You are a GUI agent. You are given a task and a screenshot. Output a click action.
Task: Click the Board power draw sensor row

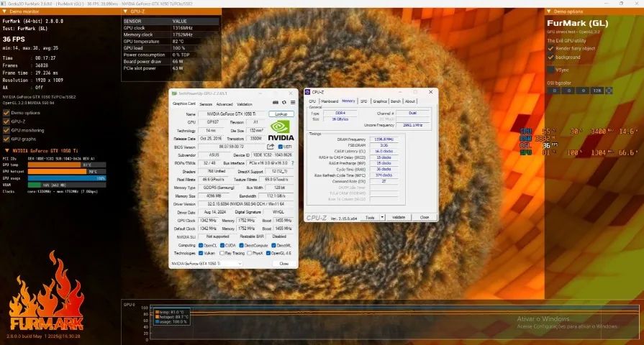pyautogui.click(x=171, y=62)
